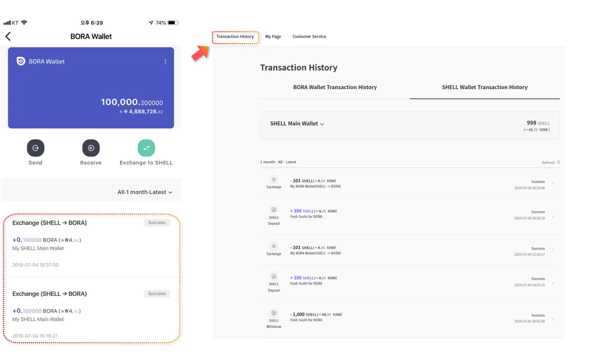Image resolution: width=592 pixels, height=364 pixels.
Task: Click the ≈ 48.79 KRW value under 998 SHELL
Action: (x=536, y=130)
